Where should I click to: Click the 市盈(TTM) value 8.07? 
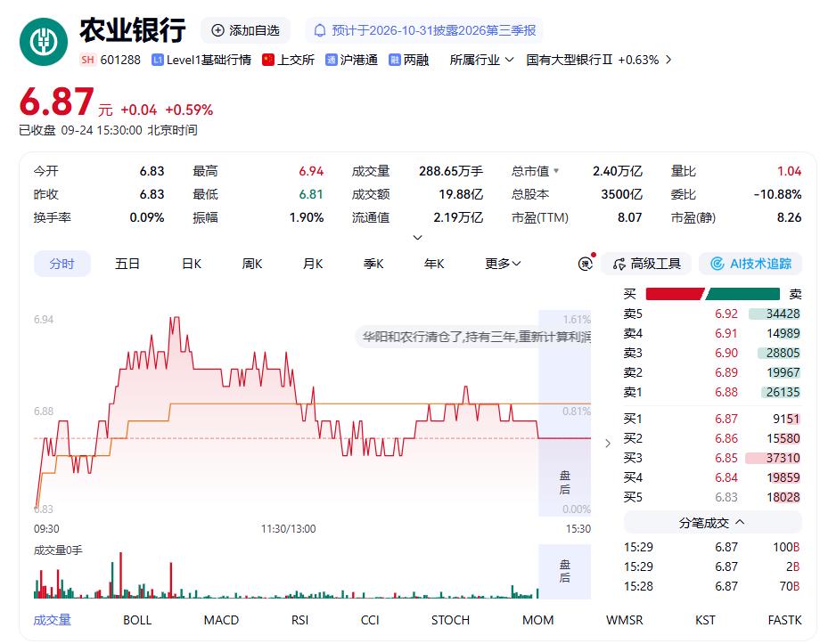(x=629, y=217)
